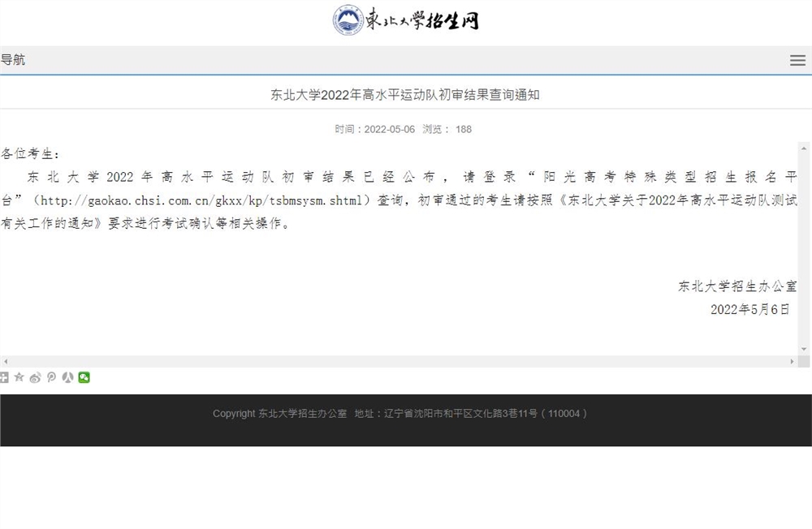The height and width of the screenshot is (529, 812).
Task: Click the greeting 各位考生：
Action: [x=30, y=153]
